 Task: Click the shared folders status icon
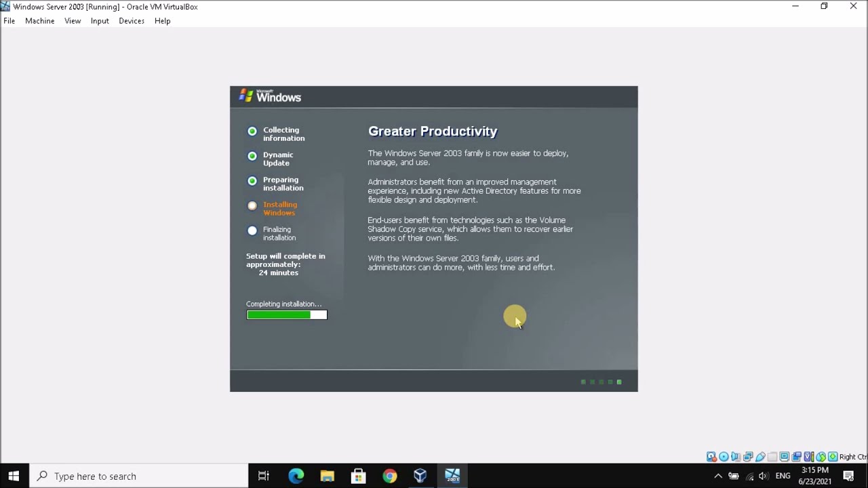772,457
